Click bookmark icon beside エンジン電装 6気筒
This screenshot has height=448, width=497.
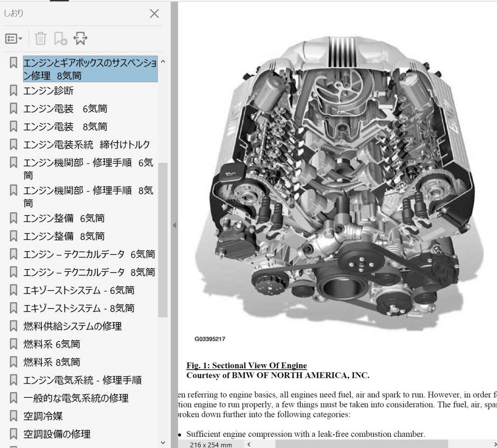click(14, 109)
